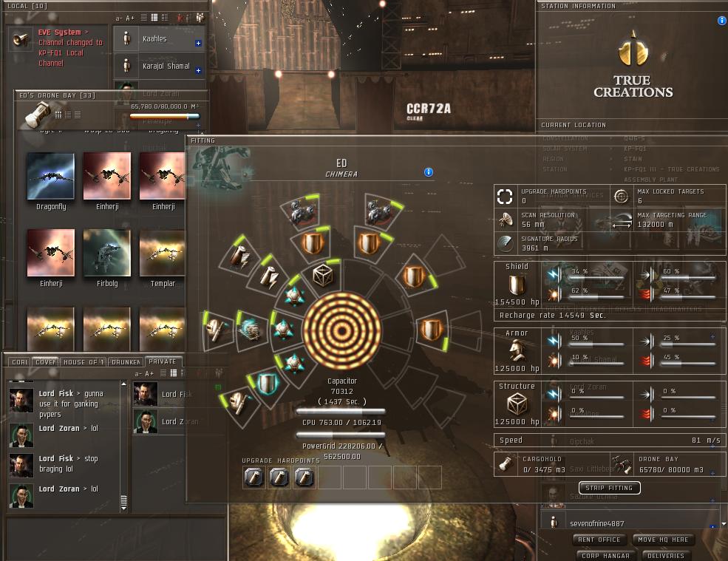Toggle Local member list display icon
Viewport: 728px width, 561px height.
(x=200, y=18)
